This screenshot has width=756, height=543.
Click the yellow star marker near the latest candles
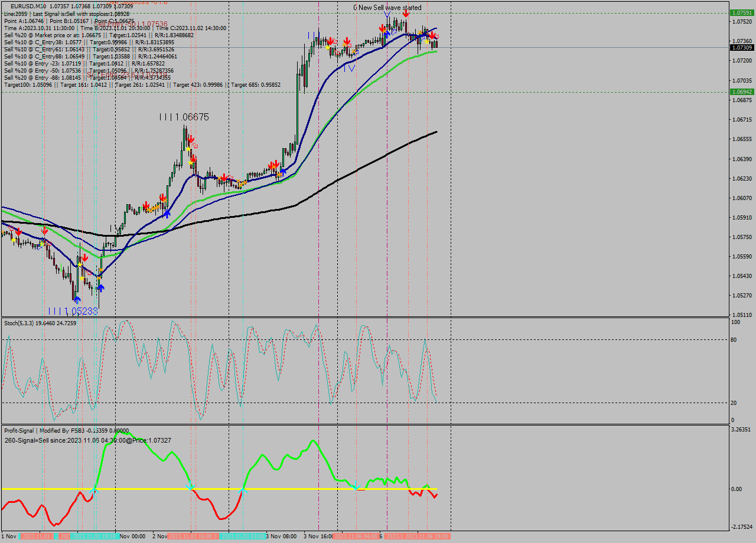[427, 42]
